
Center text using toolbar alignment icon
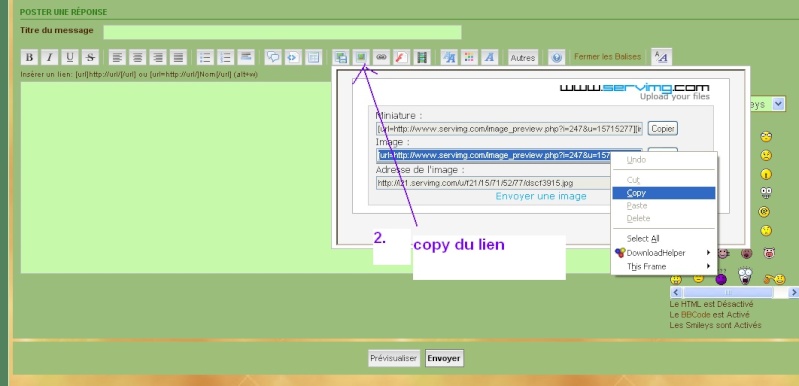click(138, 57)
